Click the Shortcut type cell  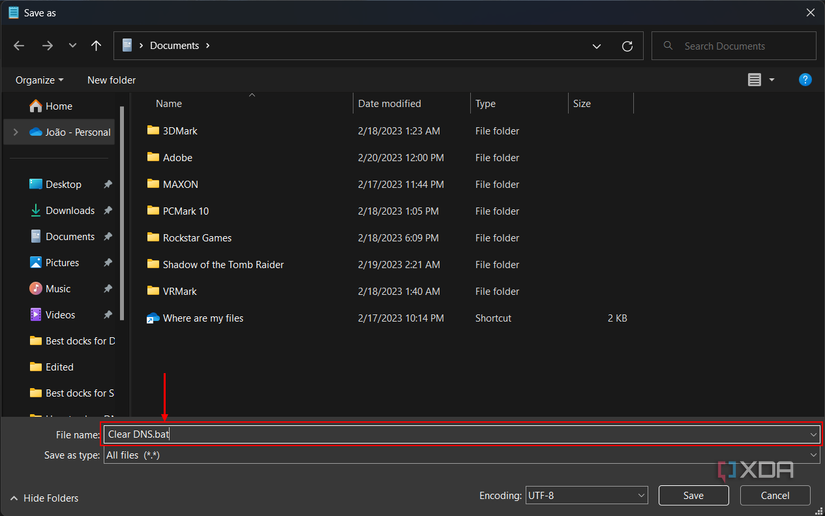pos(493,318)
